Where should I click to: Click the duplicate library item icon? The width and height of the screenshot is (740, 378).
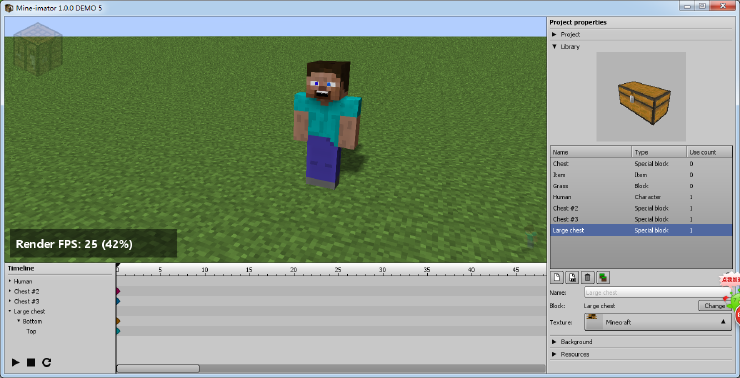click(x=572, y=277)
